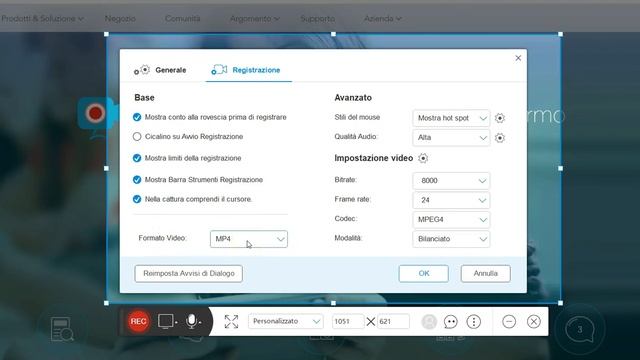Open the Personalizzato region size dropdown
640x360 pixels.
coord(286,321)
